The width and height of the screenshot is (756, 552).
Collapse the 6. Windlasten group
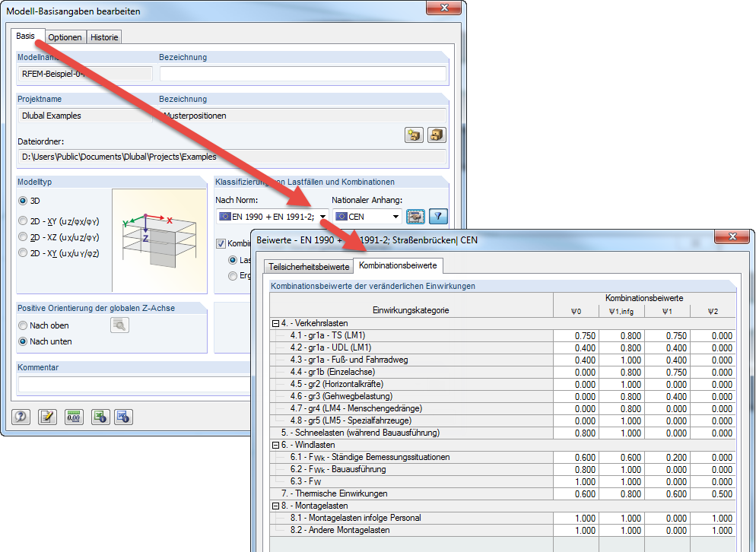coord(275,445)
